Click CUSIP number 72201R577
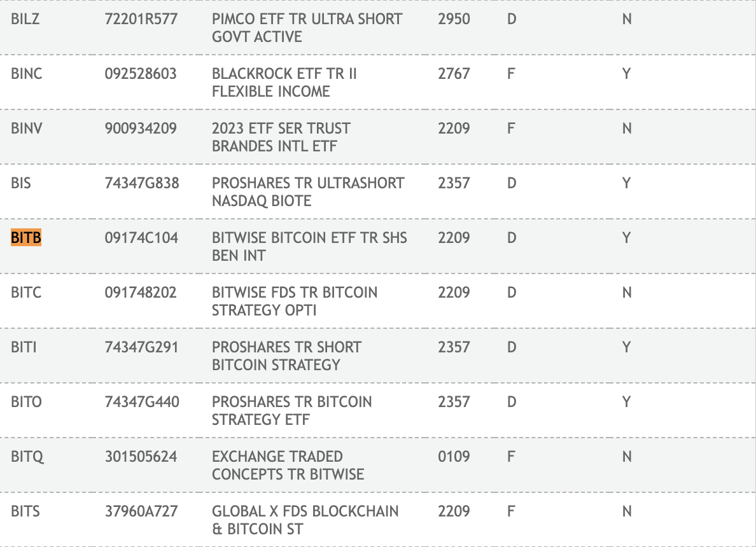The image size is (756, 547). point(141,19)
